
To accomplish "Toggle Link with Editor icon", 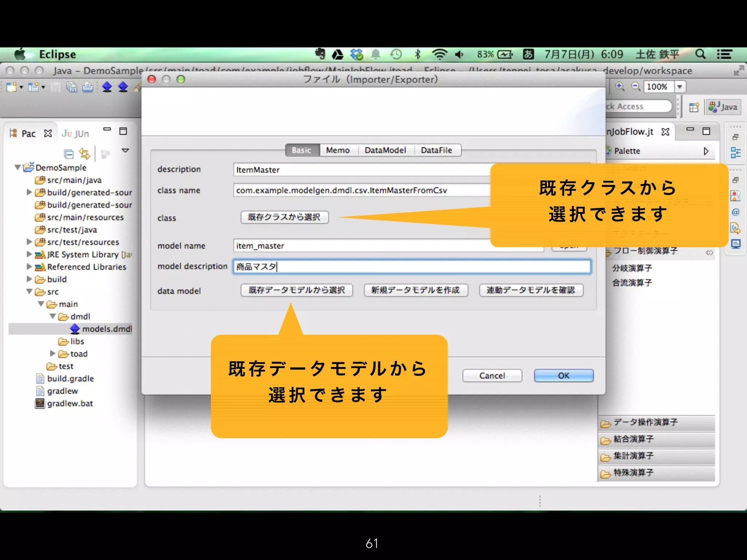I will tap(84, 154).
